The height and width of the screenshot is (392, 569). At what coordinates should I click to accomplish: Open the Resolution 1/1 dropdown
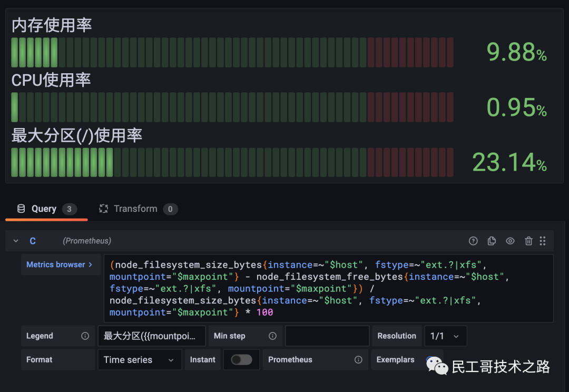445,336
